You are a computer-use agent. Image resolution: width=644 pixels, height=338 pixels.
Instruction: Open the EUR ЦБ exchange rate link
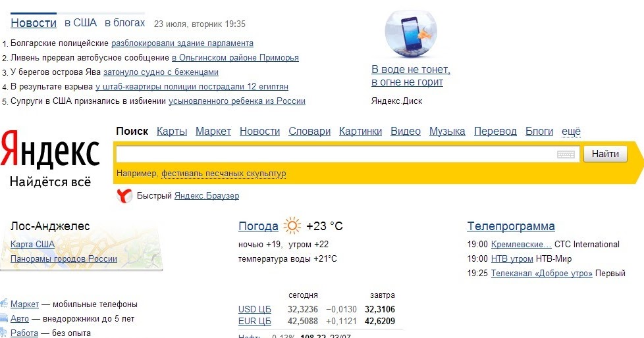point(255,321)
